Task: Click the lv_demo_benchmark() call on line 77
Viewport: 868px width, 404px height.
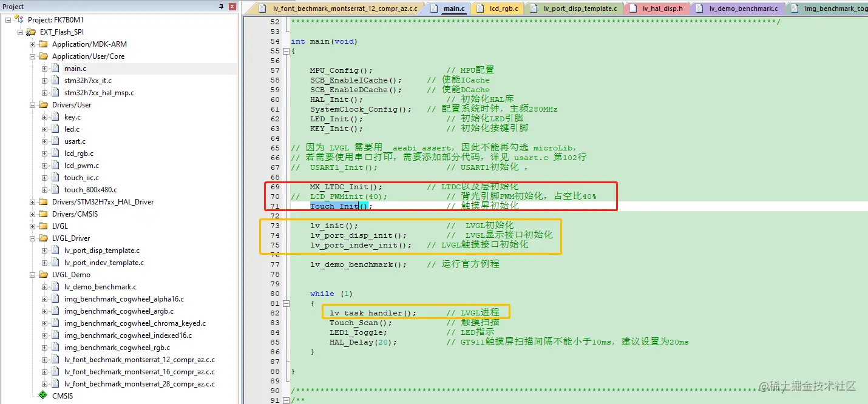Action: coord(359,264)
